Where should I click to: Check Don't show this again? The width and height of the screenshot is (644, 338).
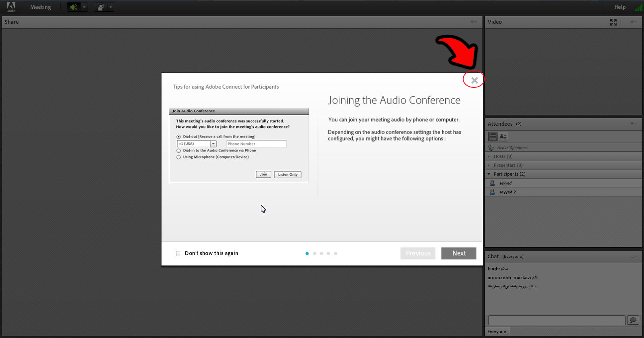click(x=178, y=253)
